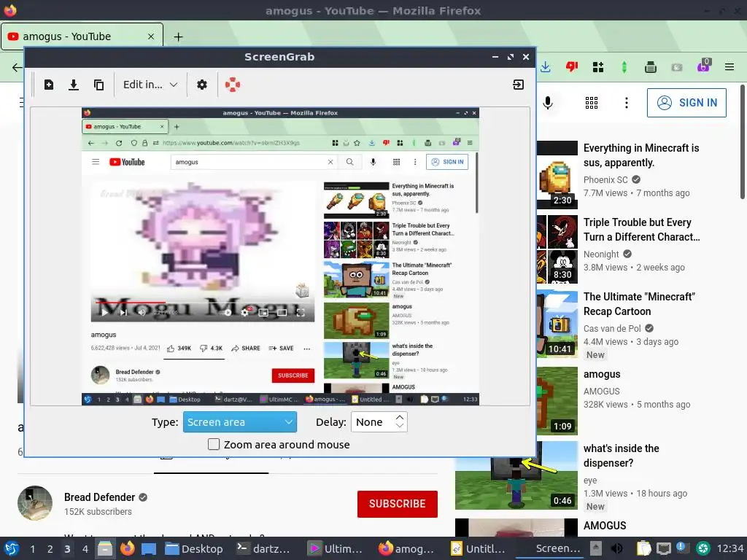Open 'Triple Trouble but Every Turn' video title
The width and height of the screenshot is (747, 560).
[x=641, y=230]
